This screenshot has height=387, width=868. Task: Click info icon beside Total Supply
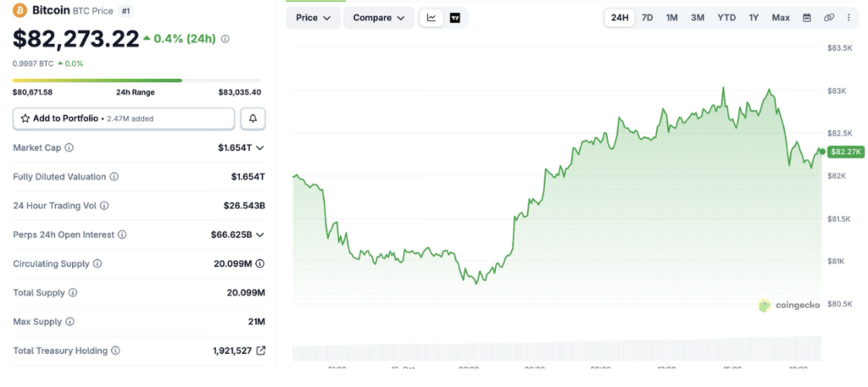click(73, 292)
